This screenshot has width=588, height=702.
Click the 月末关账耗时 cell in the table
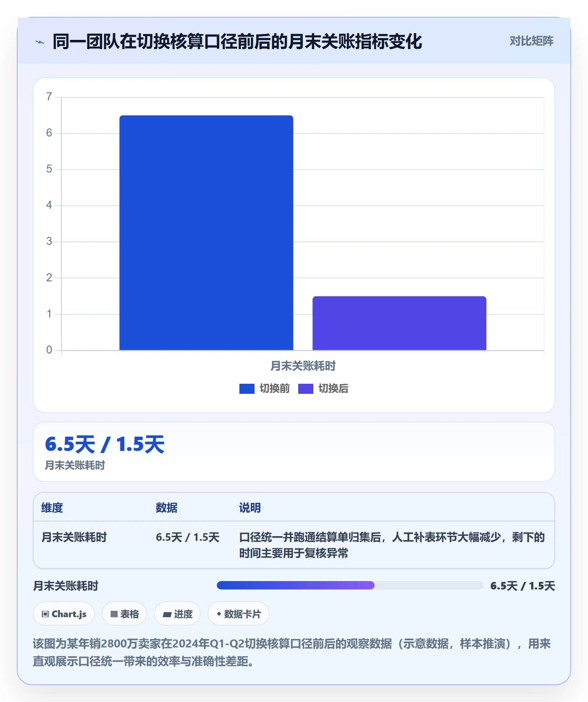click(74, 537)
